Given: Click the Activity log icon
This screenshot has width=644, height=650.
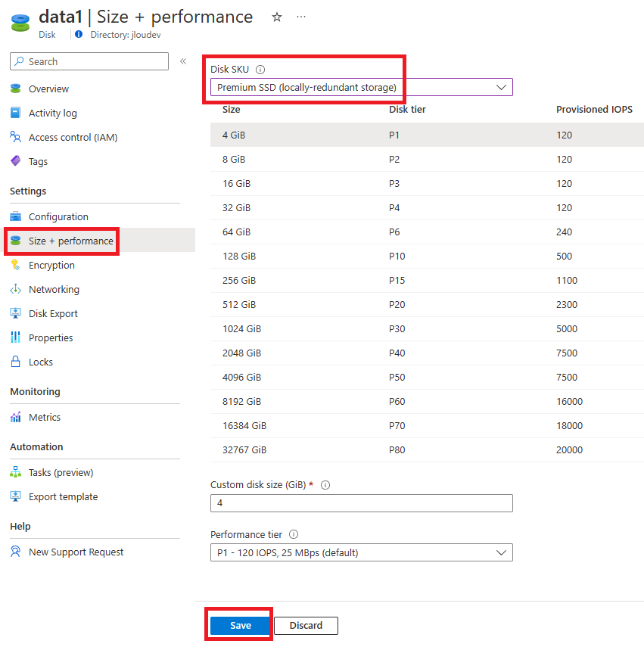Looking at the screenshot, I should tap(15, 113).
